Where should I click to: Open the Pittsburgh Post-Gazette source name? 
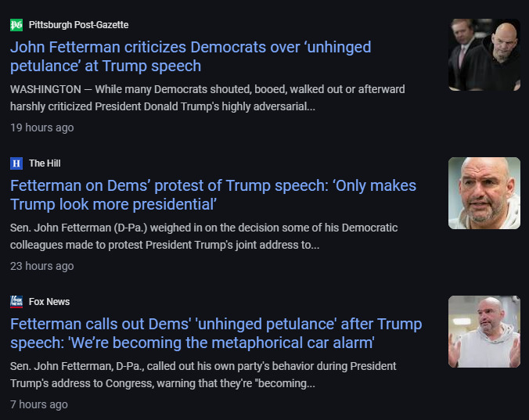tap(78, 25)
